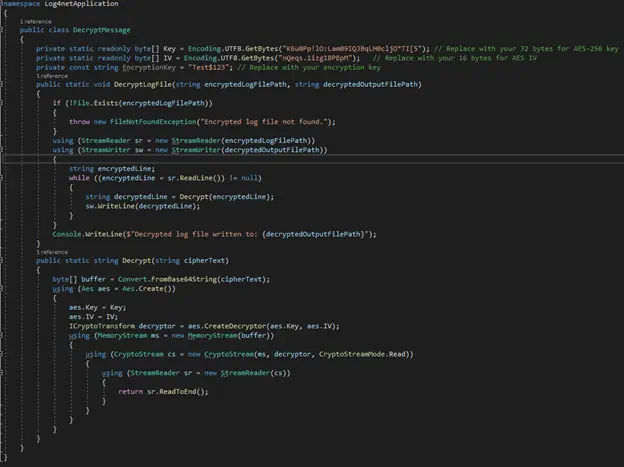Click the while keyword
The image size is (624, 467).
coord(79,178)
